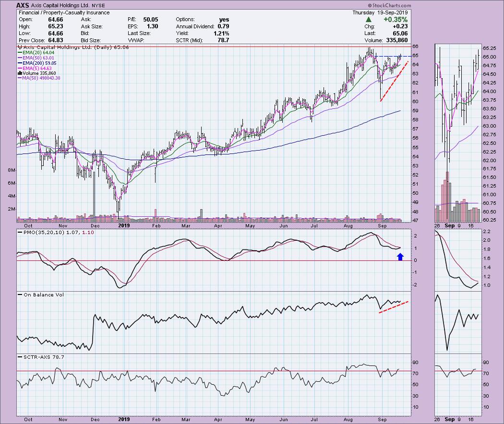Click the blue up arrow on PMO panel

[401, 256]
